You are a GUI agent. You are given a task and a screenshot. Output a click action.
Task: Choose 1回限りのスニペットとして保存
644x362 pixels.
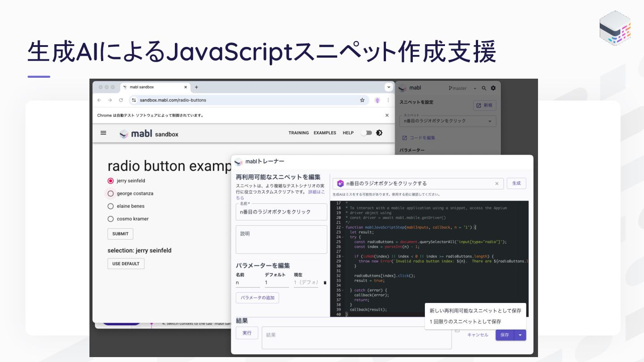[x=475, y=321]
